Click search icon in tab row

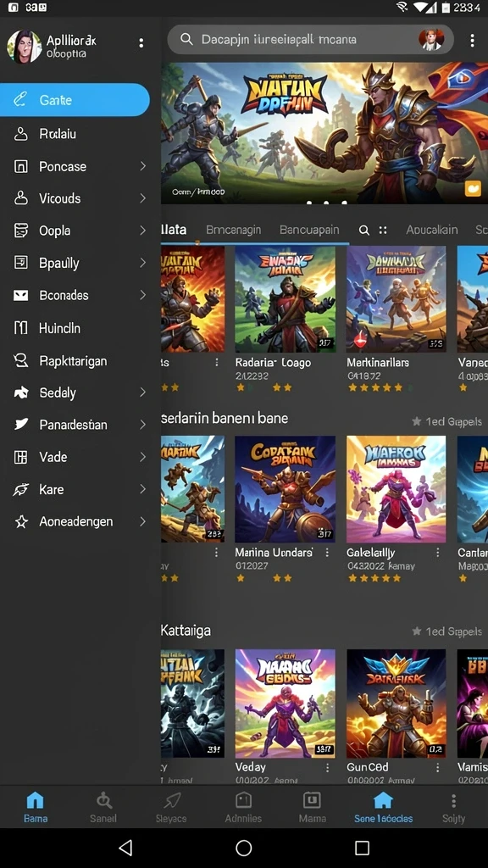364,231
